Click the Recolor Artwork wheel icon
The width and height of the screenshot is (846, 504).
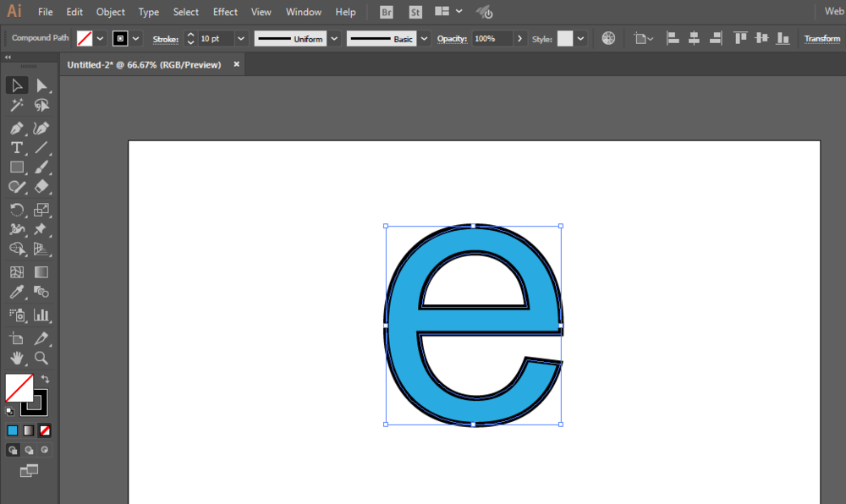point(608,39)
